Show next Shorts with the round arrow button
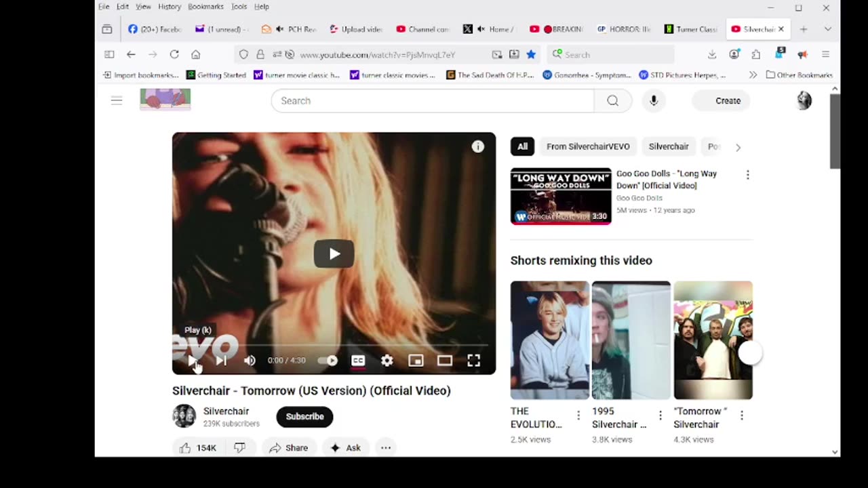 pos(751,353)
